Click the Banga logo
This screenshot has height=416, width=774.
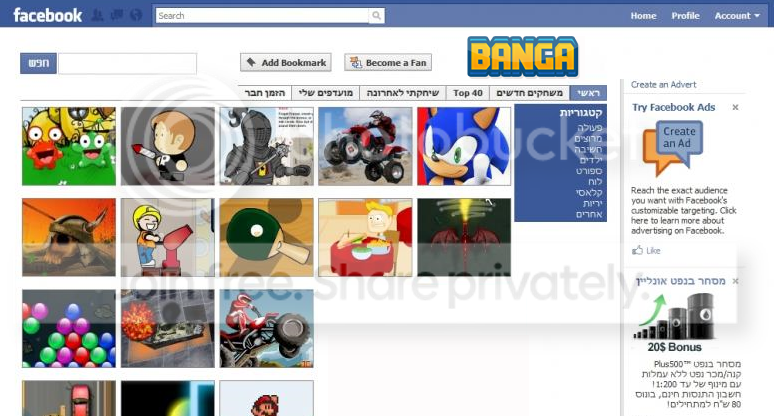pos(523,56)
